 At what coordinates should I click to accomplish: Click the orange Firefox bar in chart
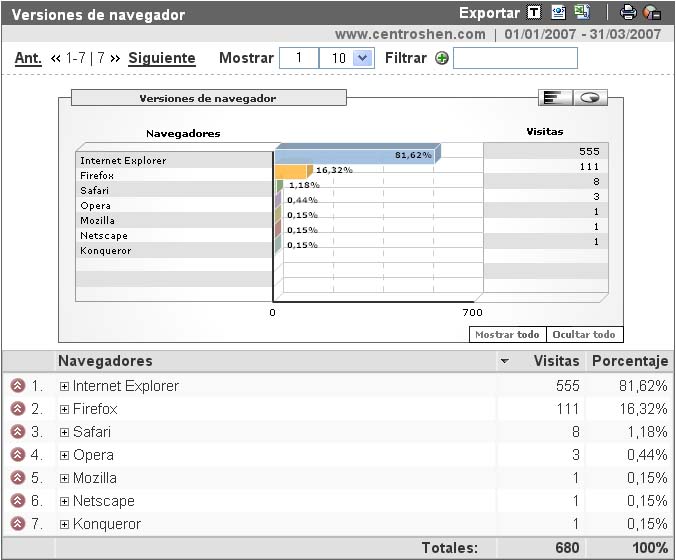[293, 171]
